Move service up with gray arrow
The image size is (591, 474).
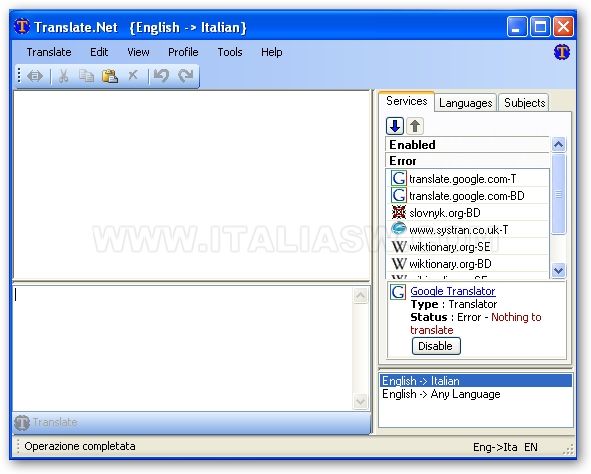click(415, 126)
